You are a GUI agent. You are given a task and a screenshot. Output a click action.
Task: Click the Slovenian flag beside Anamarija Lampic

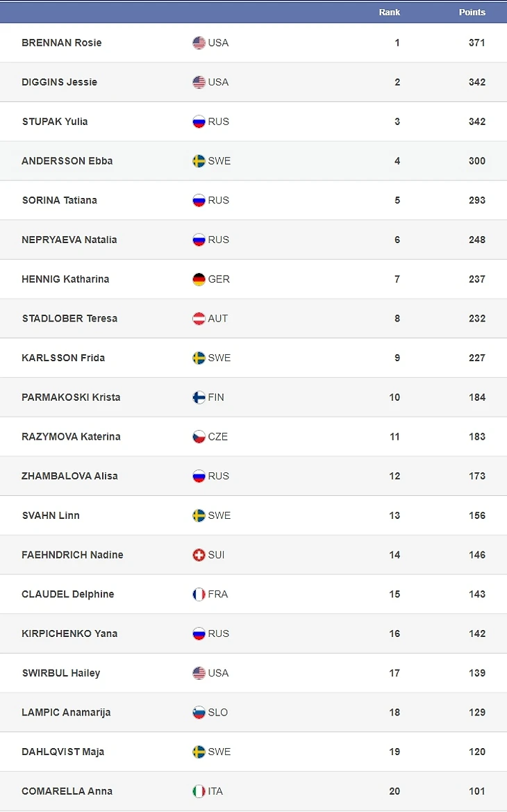click(199, 713)
